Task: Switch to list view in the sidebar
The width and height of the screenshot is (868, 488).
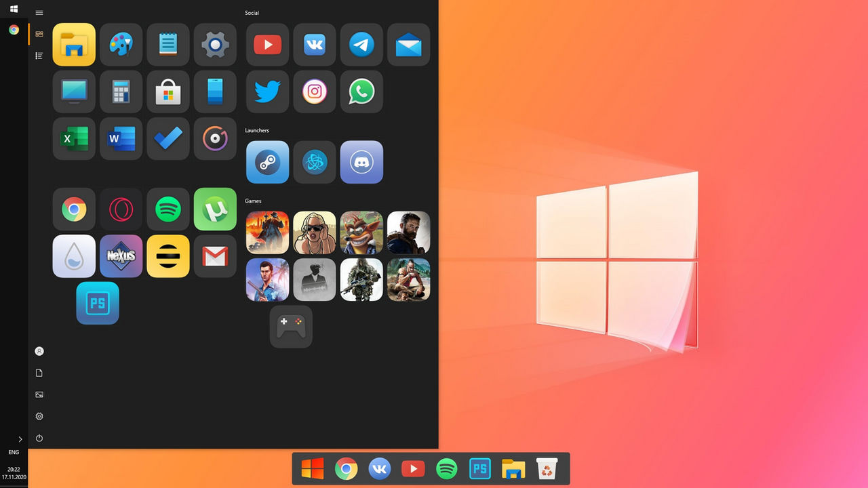Action: (x=39, y=56)
